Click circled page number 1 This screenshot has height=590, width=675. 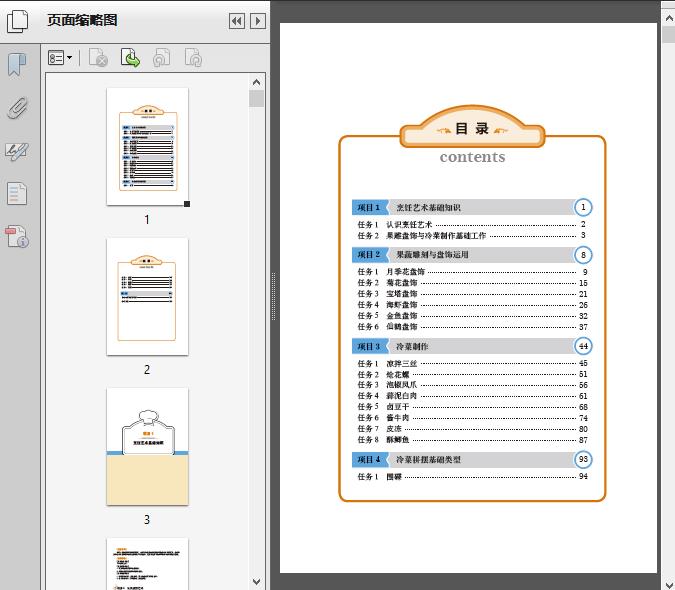(583, 207)
